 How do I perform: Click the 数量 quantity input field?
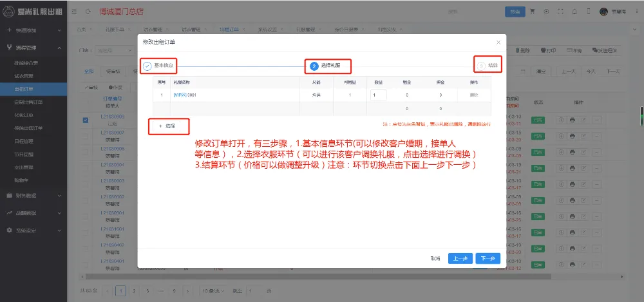pos(378,95)
